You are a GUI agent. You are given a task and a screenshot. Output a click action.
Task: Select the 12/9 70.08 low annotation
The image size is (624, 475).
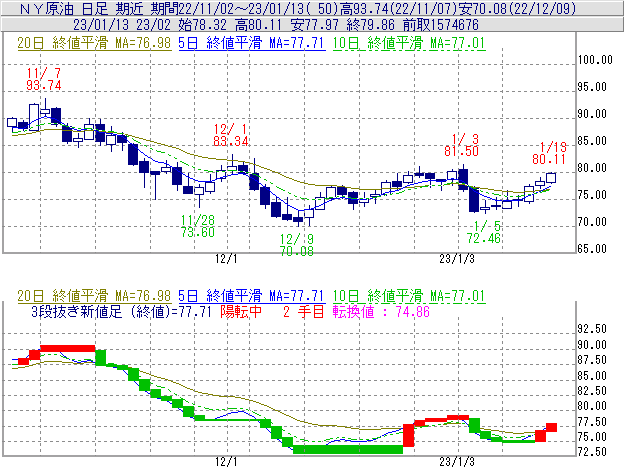click(x=296, y=245)
